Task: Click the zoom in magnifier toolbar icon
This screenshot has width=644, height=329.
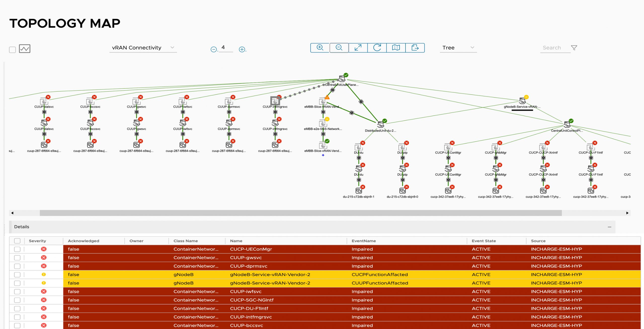Action: pos(320,48)
